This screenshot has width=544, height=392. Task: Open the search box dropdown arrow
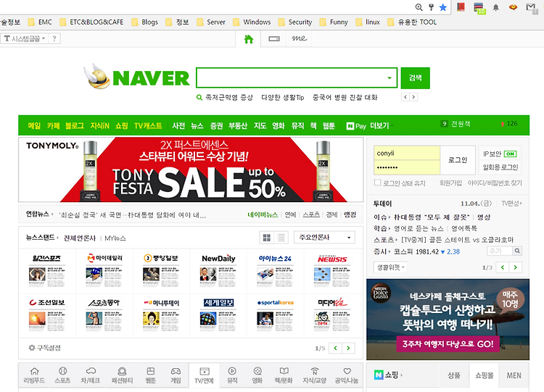pyautogui.click(x=390, y=78)
